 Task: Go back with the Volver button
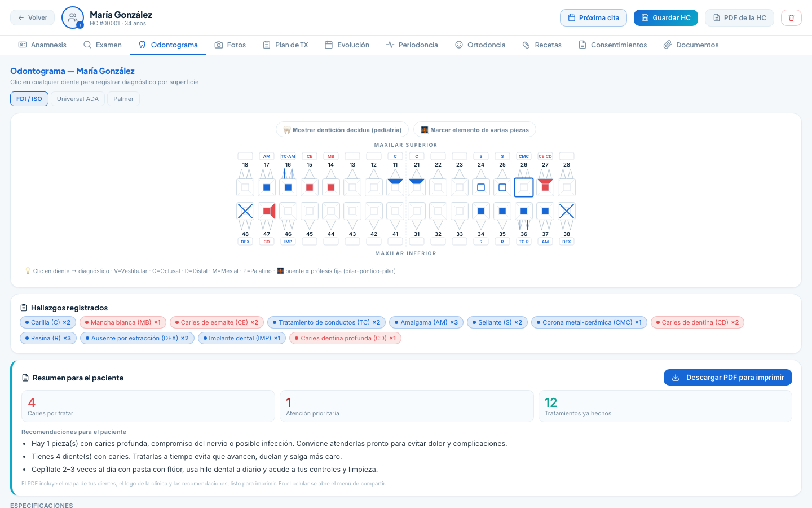coord(33,17)
